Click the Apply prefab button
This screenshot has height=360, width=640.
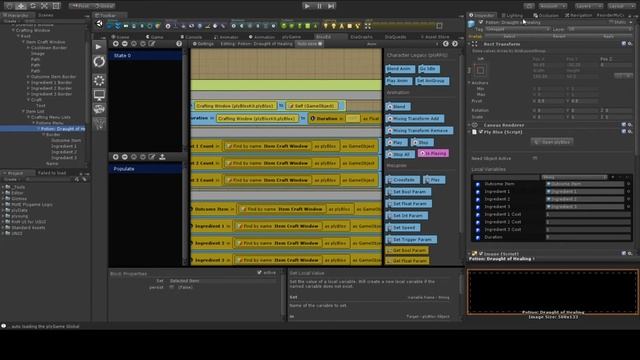[609, 36]
